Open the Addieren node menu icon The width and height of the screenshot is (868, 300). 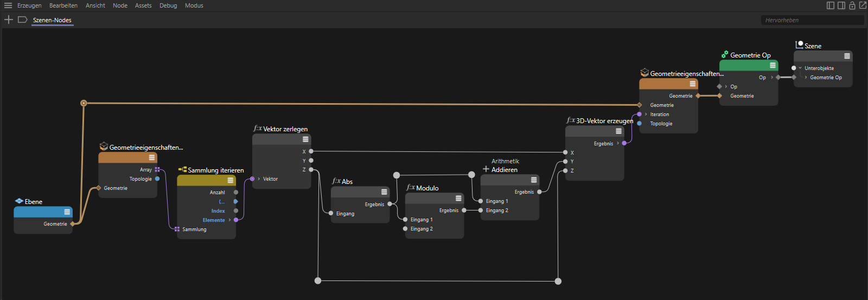pyautogui.click(x=534, y=180)
